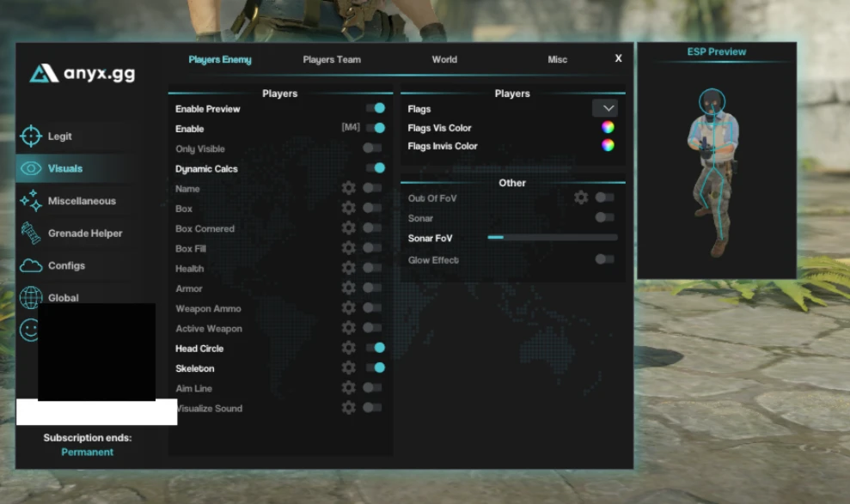The height and width of the screenshot is (504, 850).
Task: Pick the Flags Invis Color swatch
Action: pyautogui.click(x=608, y=145)
